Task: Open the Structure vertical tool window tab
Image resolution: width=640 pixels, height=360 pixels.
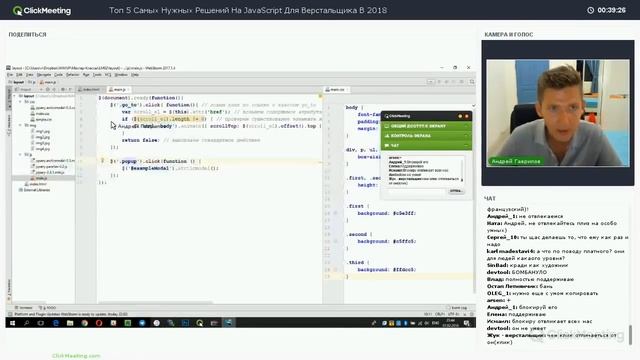Action: 9,125
